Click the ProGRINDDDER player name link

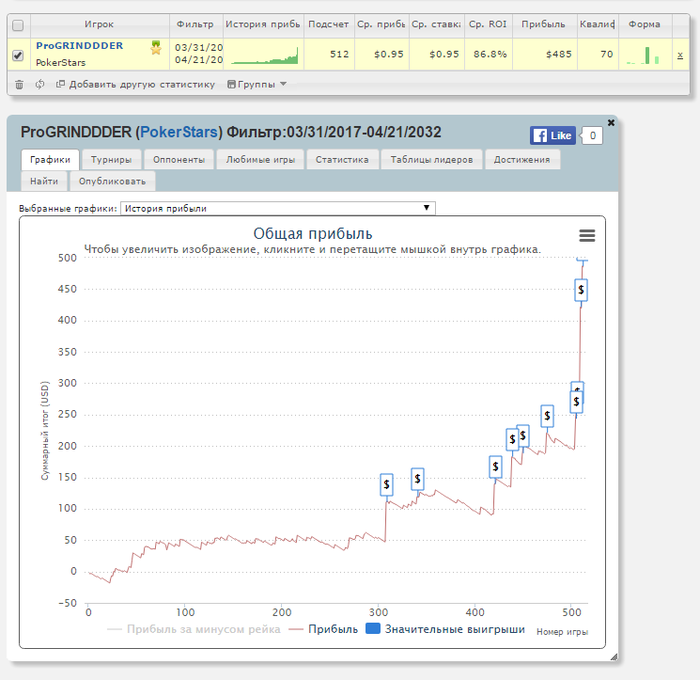(79, 46)
